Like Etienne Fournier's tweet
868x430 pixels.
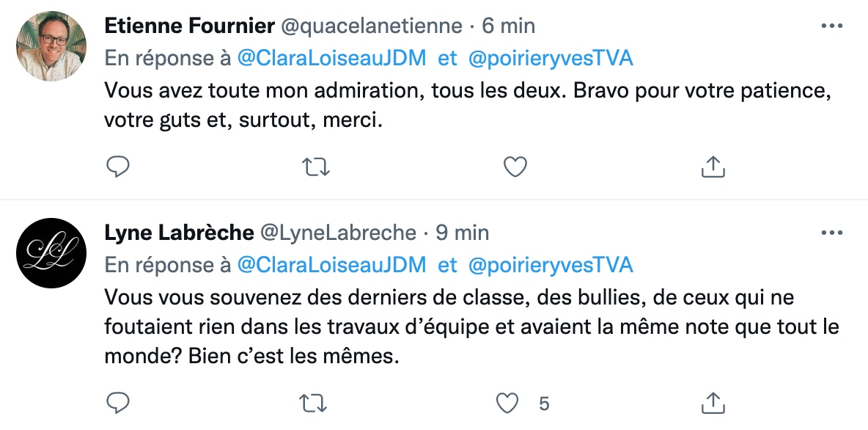(x=515, y=167)
